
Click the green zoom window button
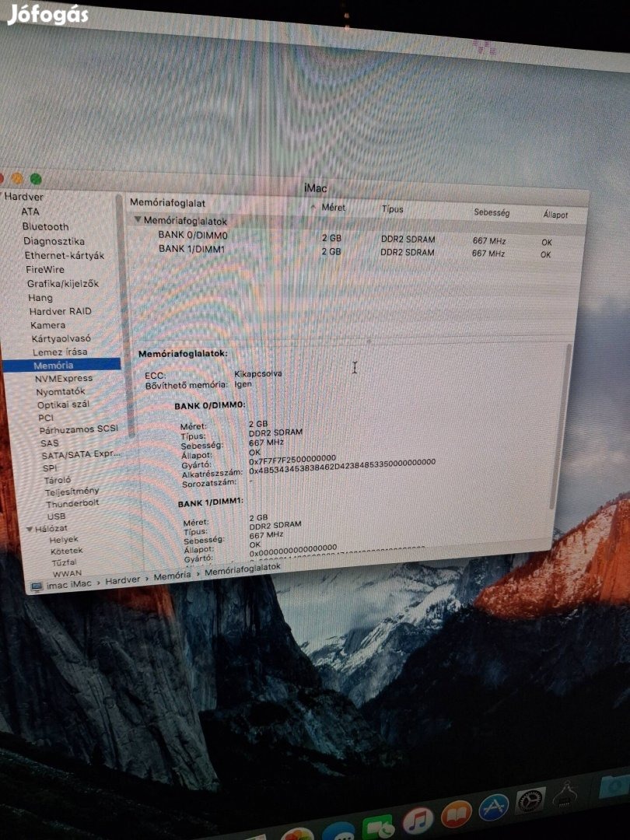[x=36, y=179]
